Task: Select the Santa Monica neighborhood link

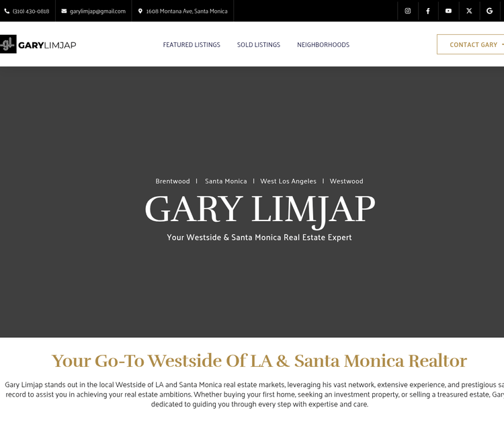Action: [x=226, y=181]
